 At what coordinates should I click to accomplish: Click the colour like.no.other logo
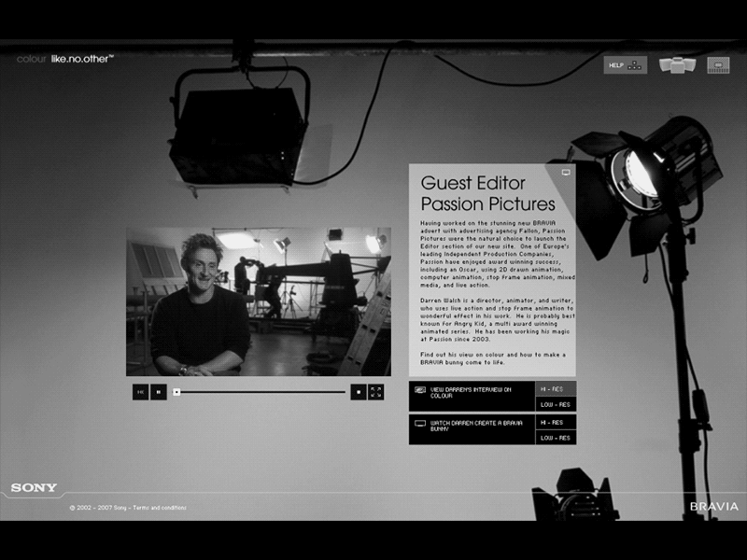(65, 59)
